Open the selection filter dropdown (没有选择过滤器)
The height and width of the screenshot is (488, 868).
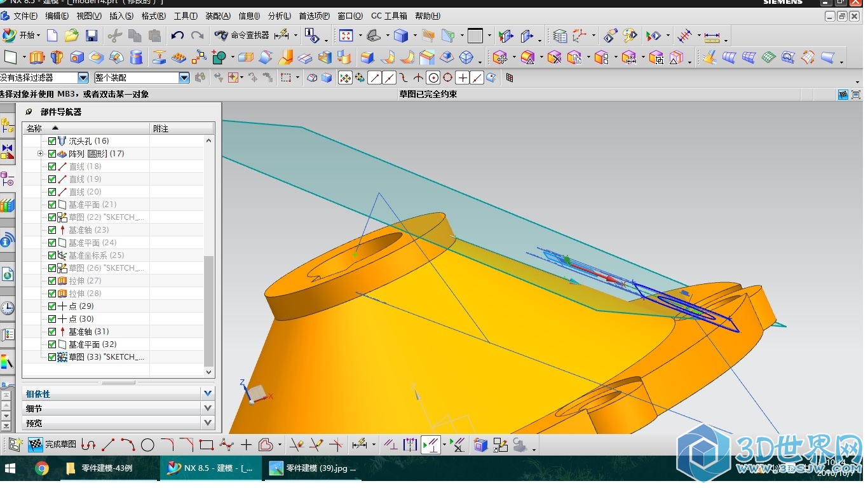click(83, 78)
